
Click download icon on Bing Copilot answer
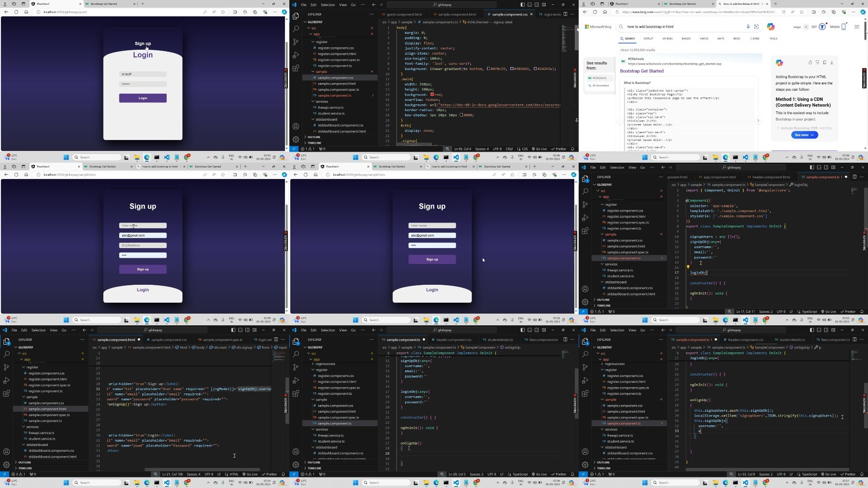[x=832, y=62]
